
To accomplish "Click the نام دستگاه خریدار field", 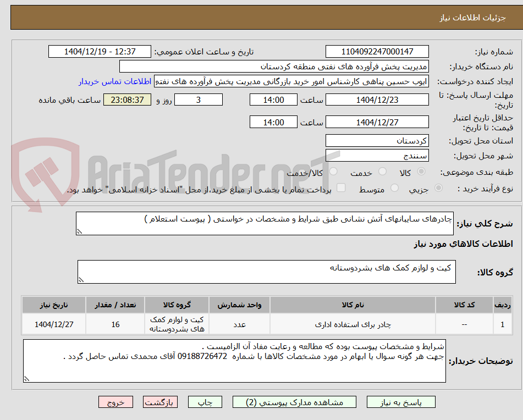I will click(x=274, y=67).
